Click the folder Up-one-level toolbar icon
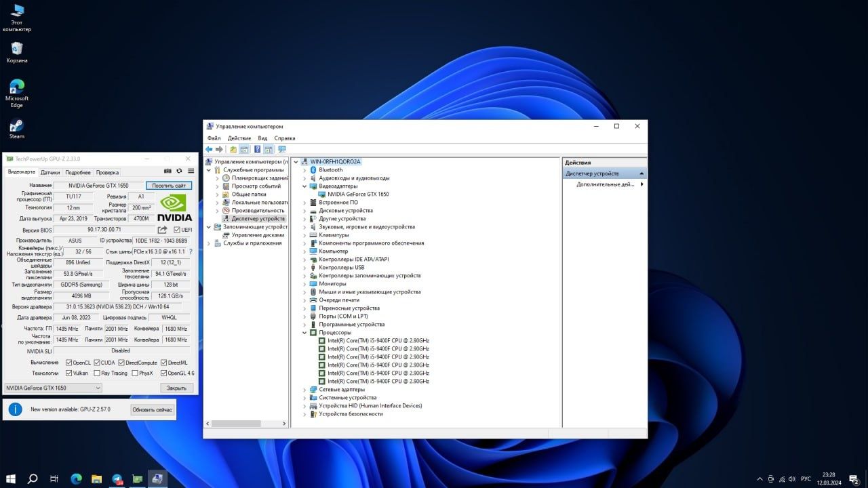The height and width of the screenshot is (488, 868). coord(233,149)
